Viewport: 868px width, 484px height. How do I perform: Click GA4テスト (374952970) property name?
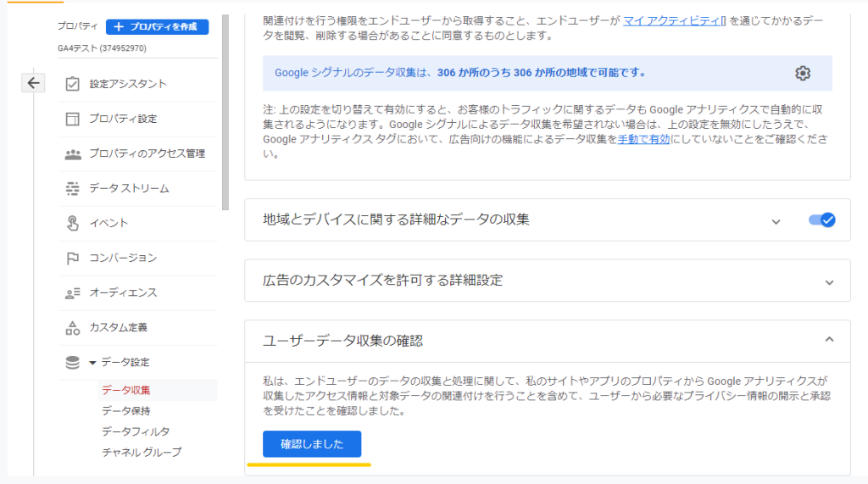coord(102,48)
